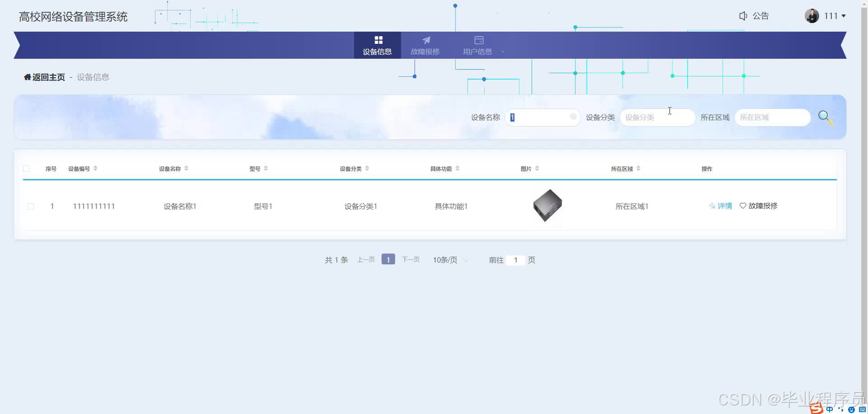Click the 1111111111 device number cell
This screenshot has width=868, height=414.
coord(94,207)
